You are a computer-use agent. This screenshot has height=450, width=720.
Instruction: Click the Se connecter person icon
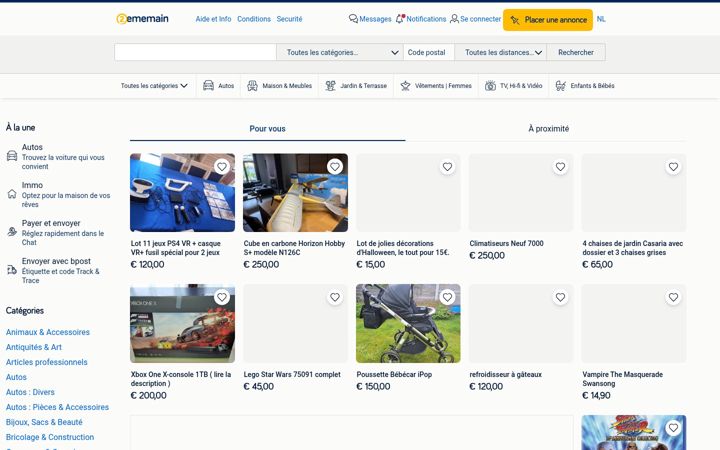pyautogui.click(x=454, y=19)
